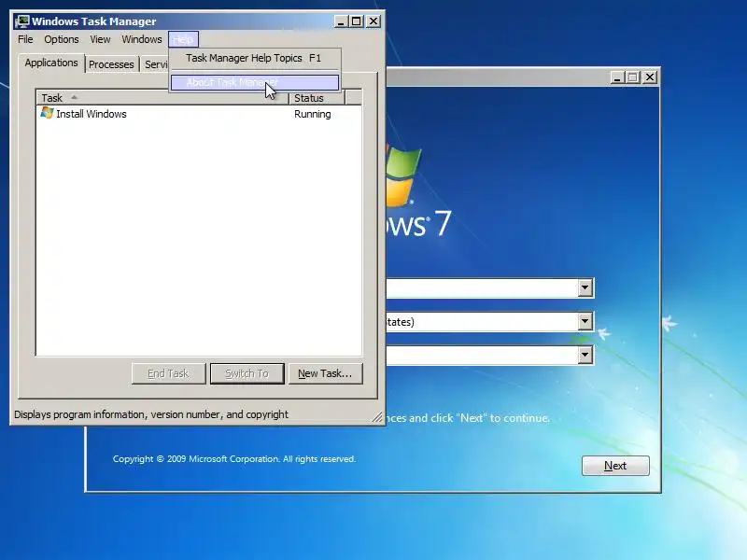This screenshot has height=560, width=747.
Task: Click the End Task button
Action: [x=169, y=374]
